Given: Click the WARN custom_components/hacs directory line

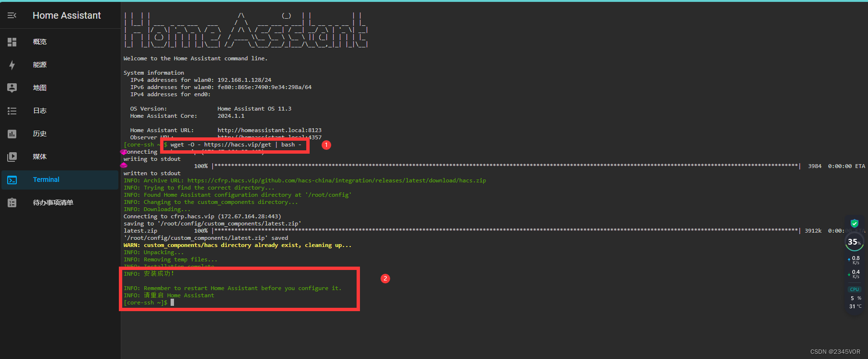Looking at the screenshot, I should point(238,245).
